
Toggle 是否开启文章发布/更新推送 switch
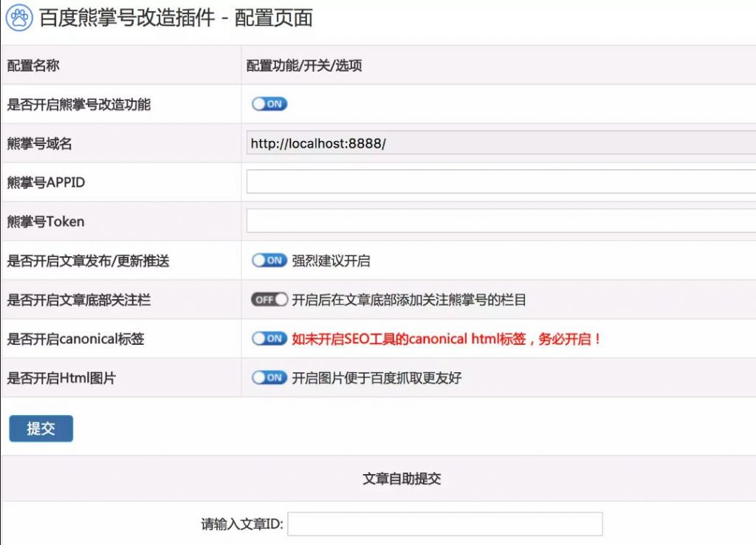(x=269, y=261)
